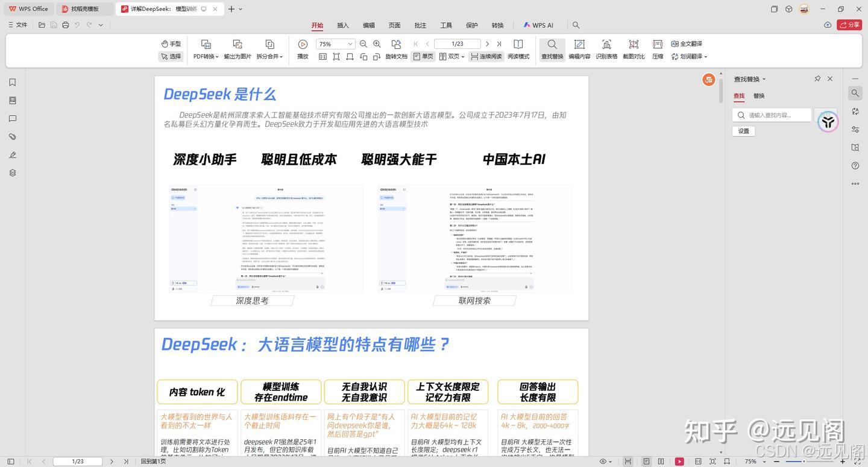The height and width of the screenshot is (467, 868).
Task: Click the open folder icon in quick access
Action: (x=42, y=25)
